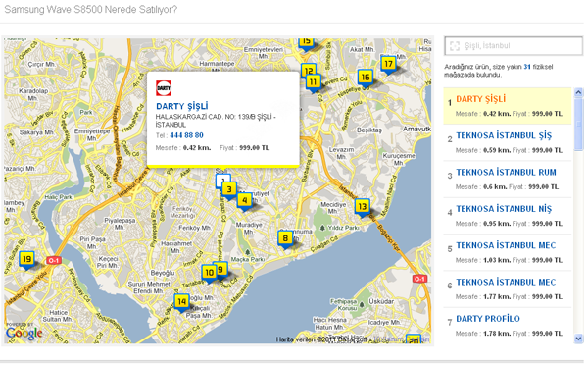Open DARTY PROFİLO store entry

coord(508,326)
